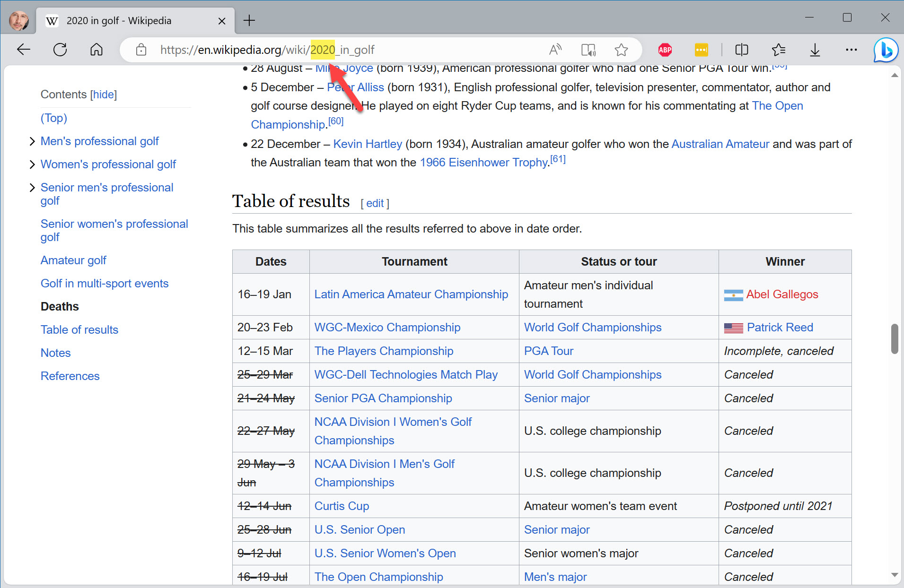Screen dimensions: 904x588
Task: Open the Alliss name link in deaths list
Action: pyautogui.click(x=355, y=87)
